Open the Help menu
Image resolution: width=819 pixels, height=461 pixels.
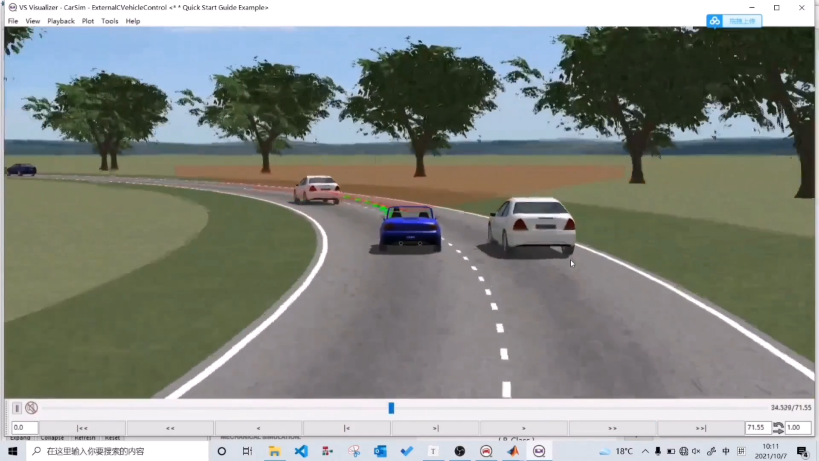133,21
